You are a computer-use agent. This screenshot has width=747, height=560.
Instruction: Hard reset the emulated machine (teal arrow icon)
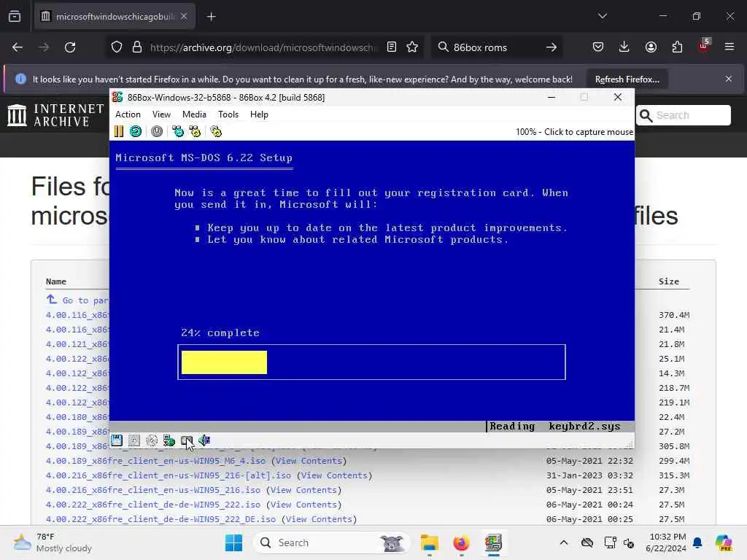click(x=135, y=131)
